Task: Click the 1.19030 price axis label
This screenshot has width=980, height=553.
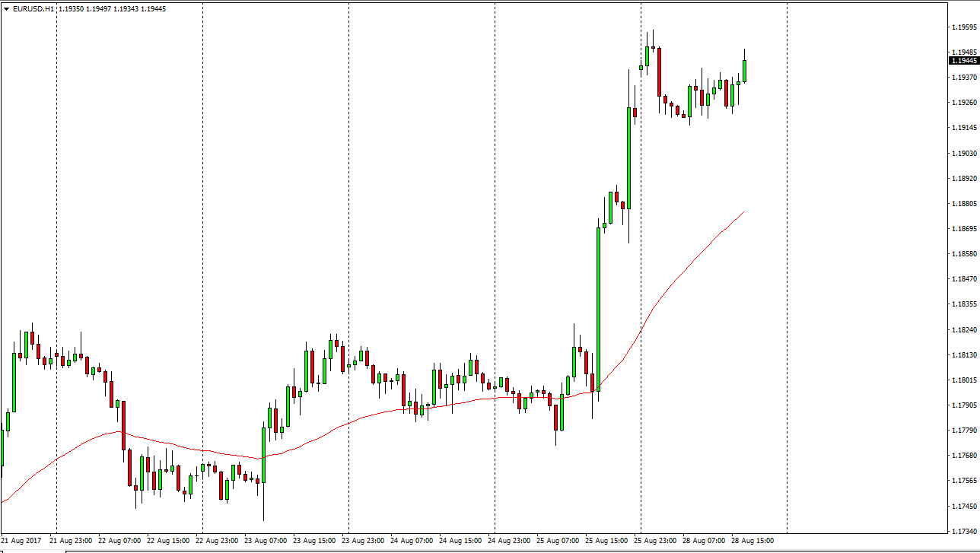Action: 963,153
